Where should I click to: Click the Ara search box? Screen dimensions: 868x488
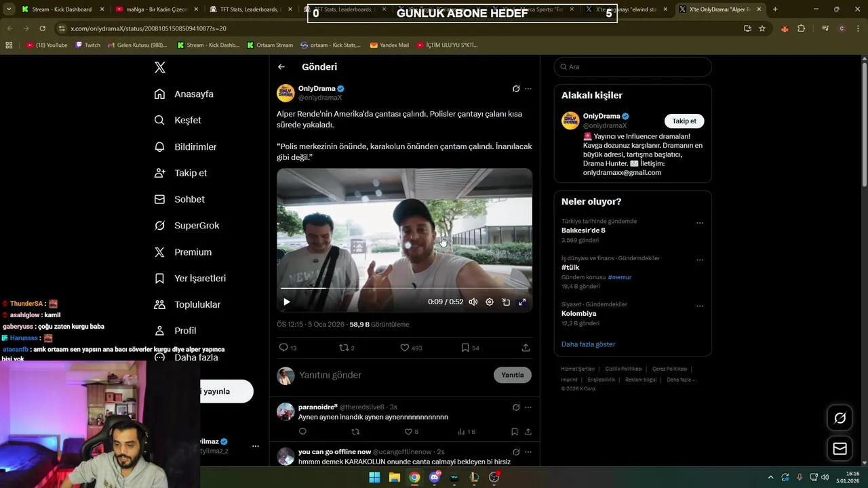pyautogui.click(x=633, y=67)
